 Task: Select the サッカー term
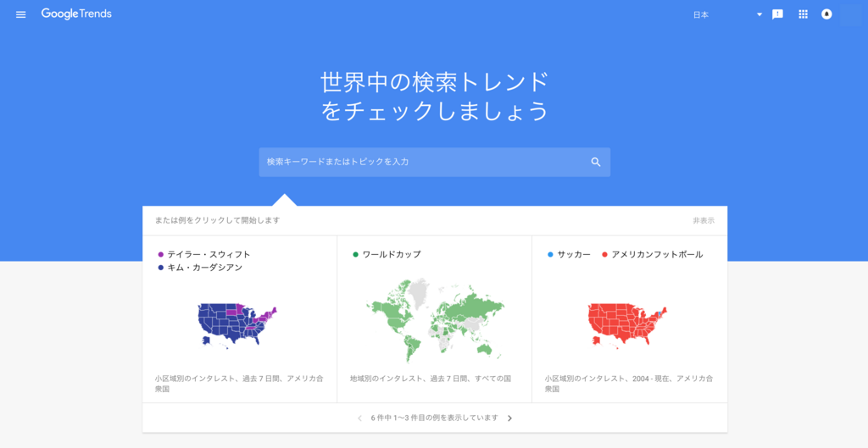coord(574,254)
